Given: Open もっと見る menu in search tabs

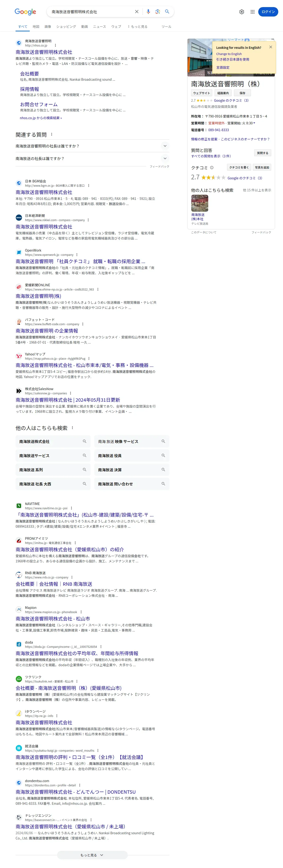Looking at the screenshot, I should (x=137, y=27).
